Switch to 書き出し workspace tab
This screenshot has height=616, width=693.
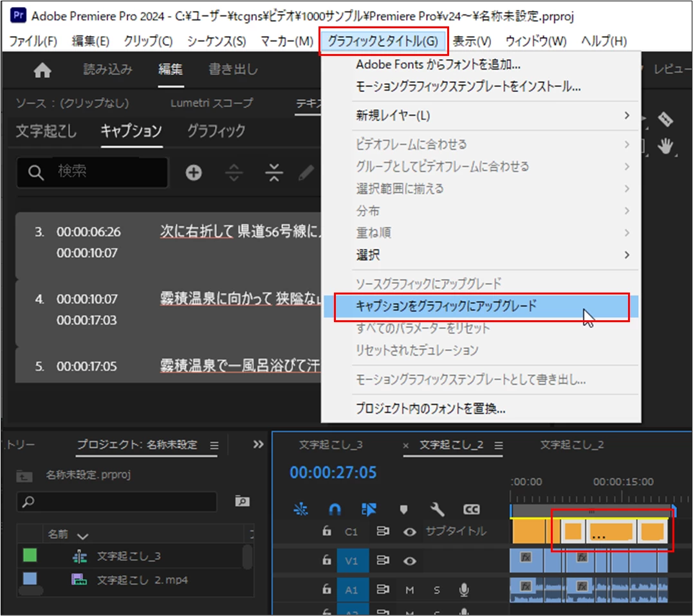(233, 69)
